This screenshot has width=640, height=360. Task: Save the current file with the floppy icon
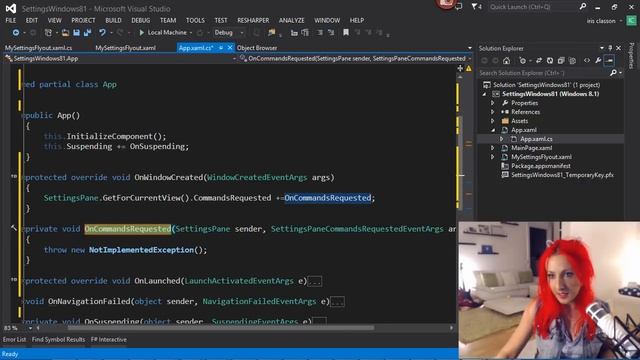click(x=76, y=32)
